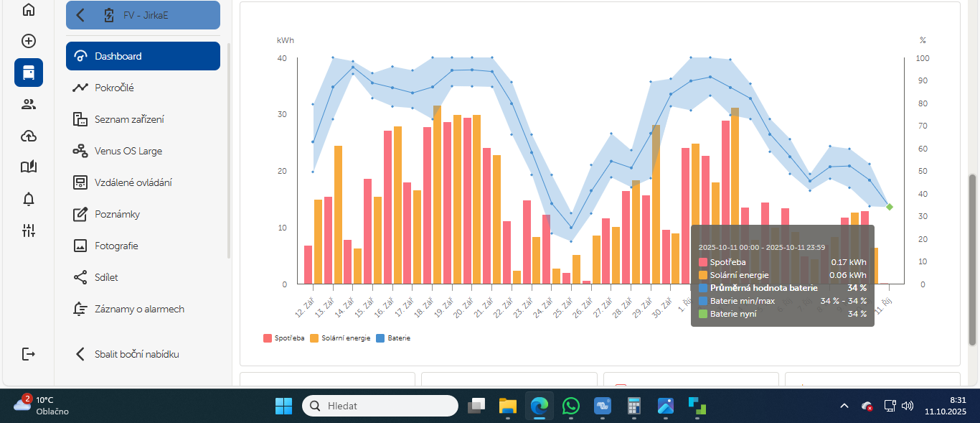
Task: Open the users/team icon in left rail
Action: pyautogui.click(x=29, y=104)
